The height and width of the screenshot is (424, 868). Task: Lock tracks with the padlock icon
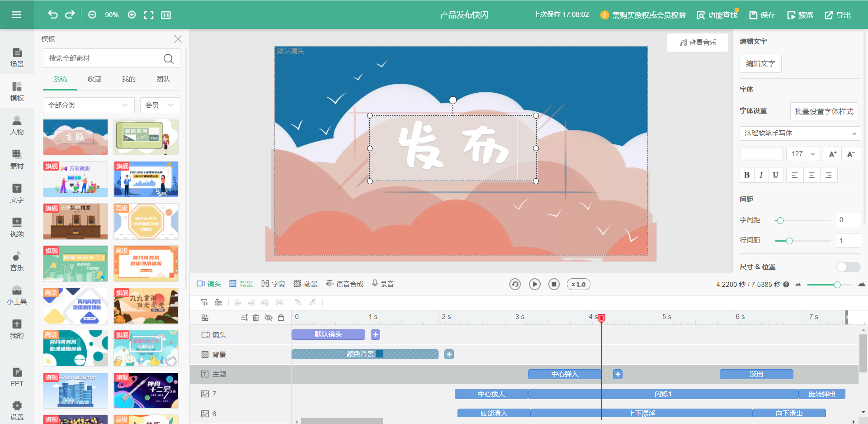(281, 317)
